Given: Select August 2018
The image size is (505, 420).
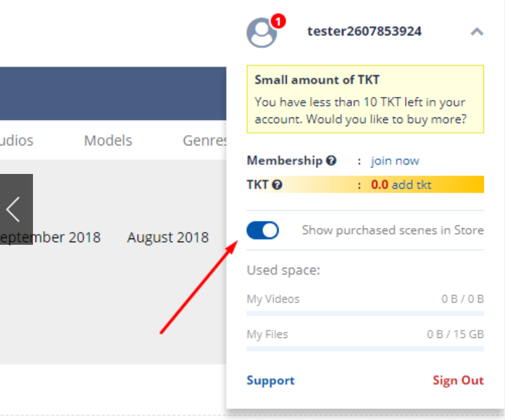Looking at the screenshot, I should [168, 237].
